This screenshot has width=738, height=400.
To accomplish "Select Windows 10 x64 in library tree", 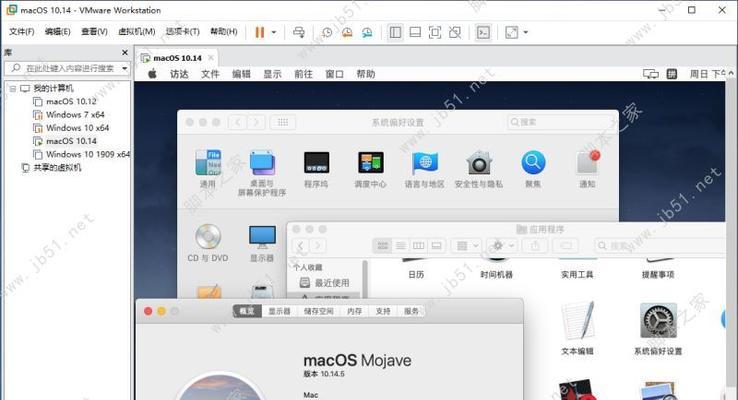I will click(77, 128).
